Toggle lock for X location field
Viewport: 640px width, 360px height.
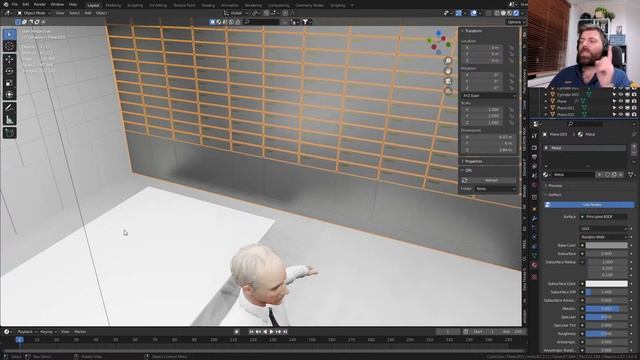(x=511, y=48)
